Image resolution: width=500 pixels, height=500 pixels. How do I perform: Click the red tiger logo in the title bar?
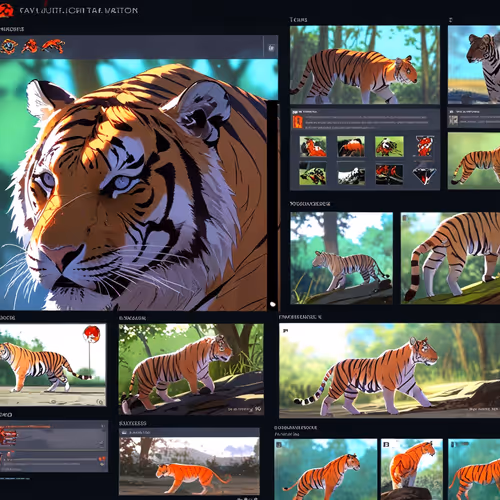click(x=6, y=10)
